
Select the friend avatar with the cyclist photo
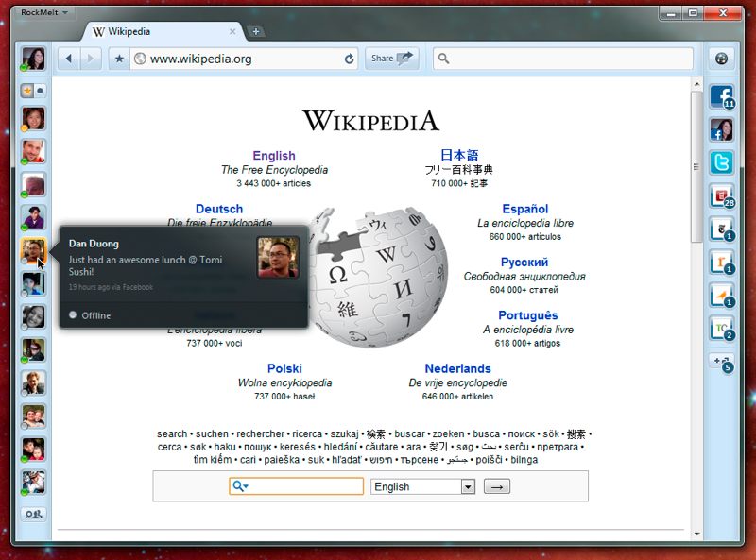33,483
